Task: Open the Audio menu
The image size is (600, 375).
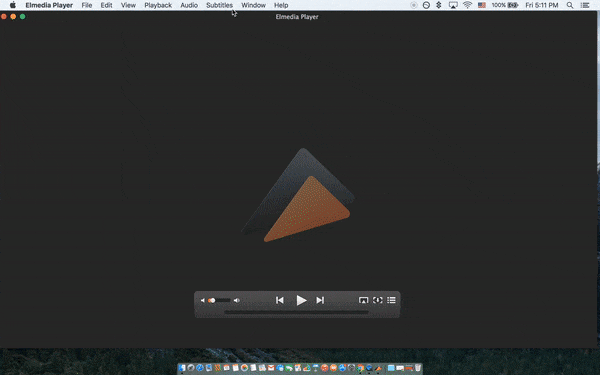Action: 189,5
